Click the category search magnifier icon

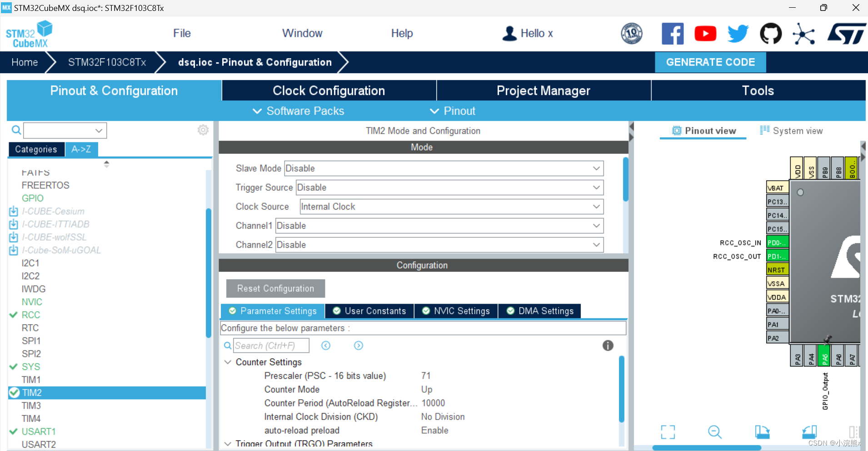16,130
